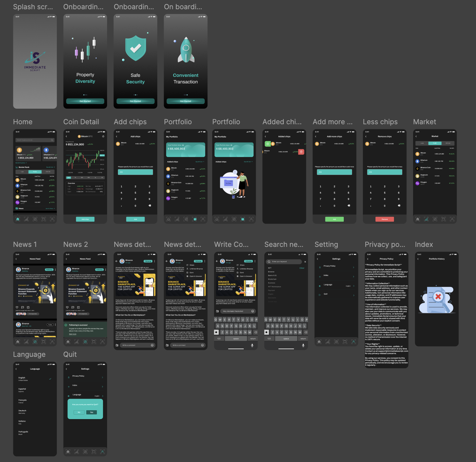This screenshot has width=476, height=462.
Task: Tap the space key on Write Comment keyboard
Action: click(x=236, y=339)
